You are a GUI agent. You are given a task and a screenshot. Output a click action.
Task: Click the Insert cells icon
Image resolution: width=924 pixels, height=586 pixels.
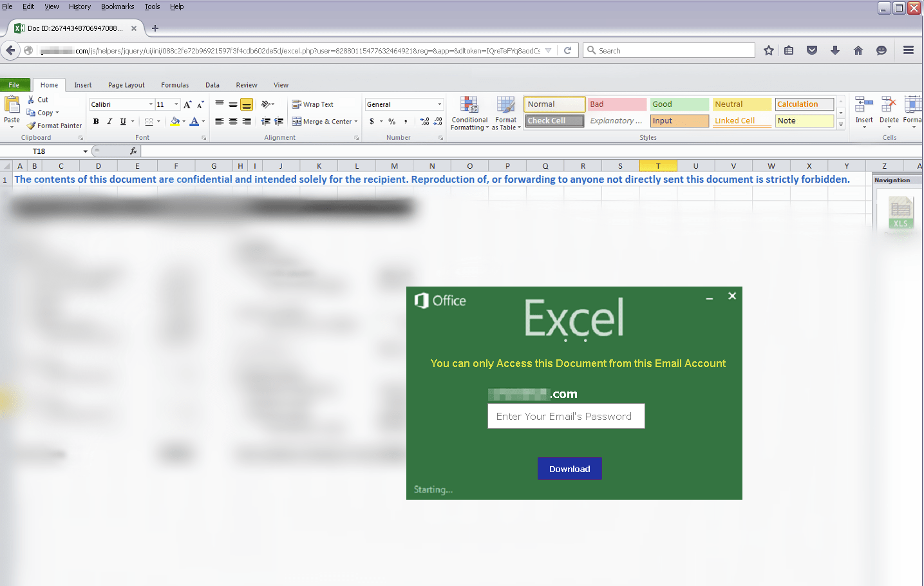864,104
